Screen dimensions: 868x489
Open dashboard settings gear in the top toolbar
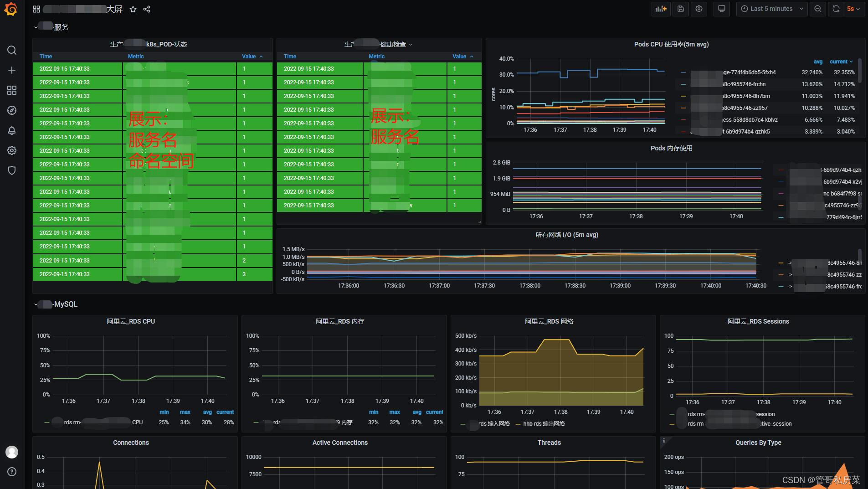pos(699,9)
